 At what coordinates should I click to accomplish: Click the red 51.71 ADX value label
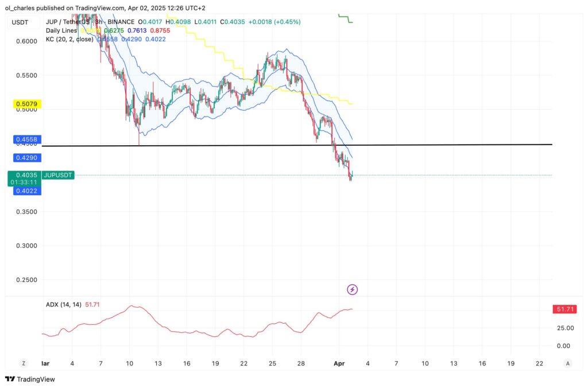click(x=565, y=309)
